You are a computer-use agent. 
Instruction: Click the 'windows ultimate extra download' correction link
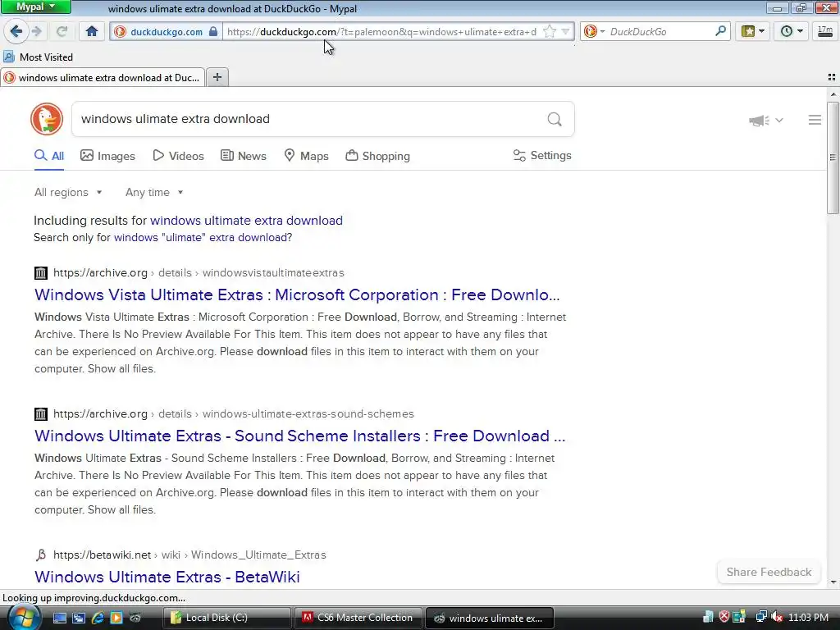coord(246,220)
